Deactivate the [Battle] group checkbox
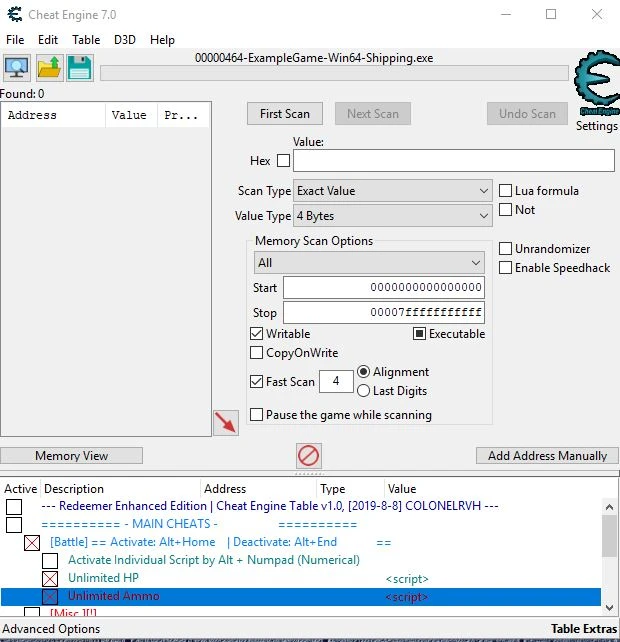The height and width of the screenshot is (642, 620). tap(32, 543)
